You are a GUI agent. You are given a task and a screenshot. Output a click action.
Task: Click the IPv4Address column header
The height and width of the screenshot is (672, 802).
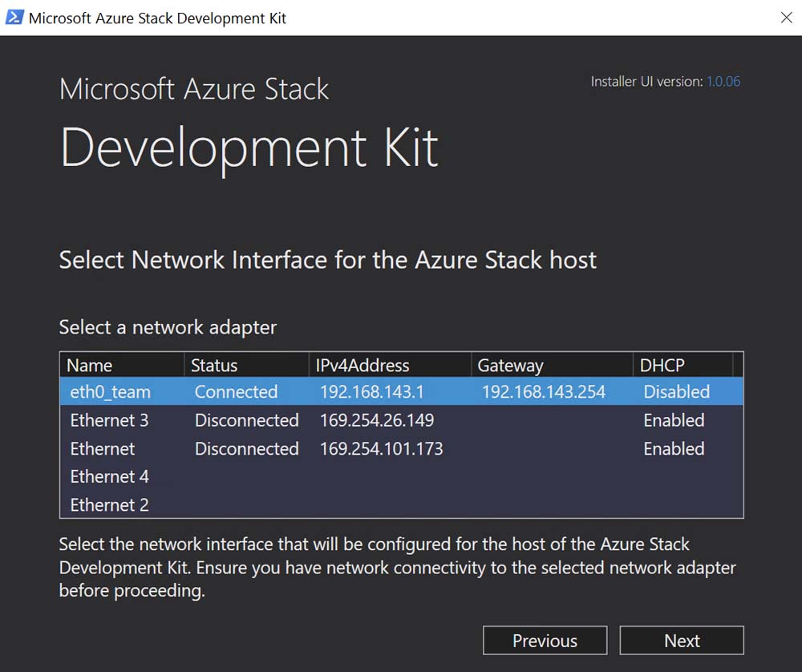point(363,366)
